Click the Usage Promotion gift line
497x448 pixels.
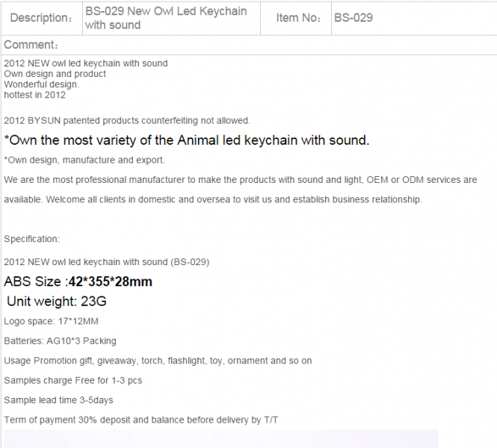click(x=158, y=361)
